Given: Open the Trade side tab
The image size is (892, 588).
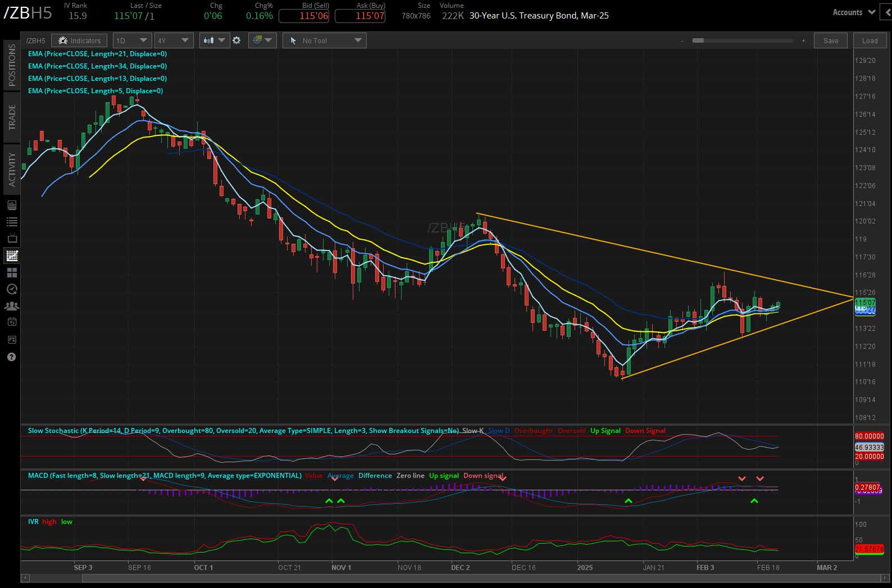Looking at the screenshot, I should [11, 117].
